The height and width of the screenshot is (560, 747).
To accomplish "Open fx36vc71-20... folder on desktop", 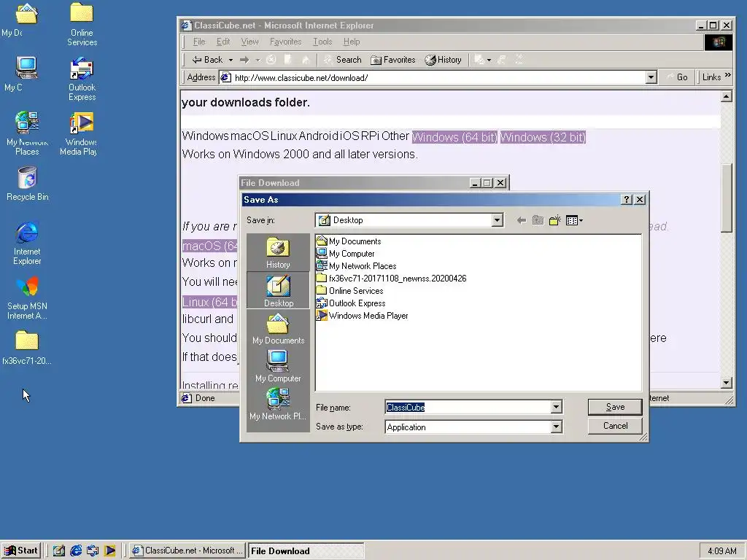I will point(27,348).
